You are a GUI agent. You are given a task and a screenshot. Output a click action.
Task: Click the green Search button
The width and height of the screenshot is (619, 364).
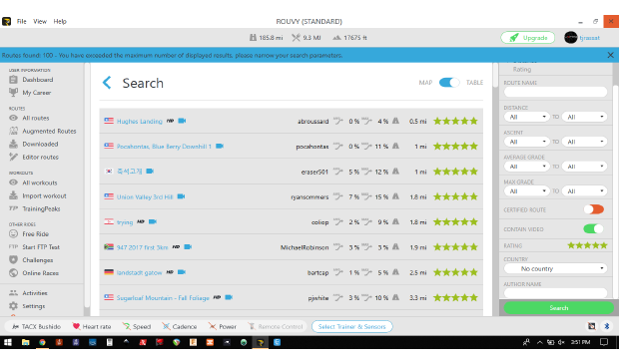pyautogui.click(x=559, y=307)
